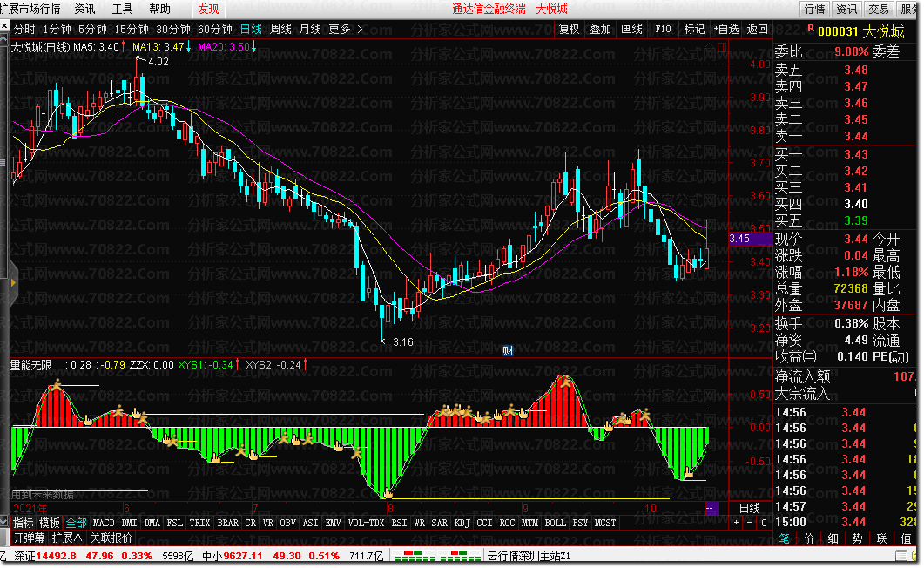Add stock to watchlist with +自选
This screenshot has width=924, height=568.
click(x=726, y=29)
